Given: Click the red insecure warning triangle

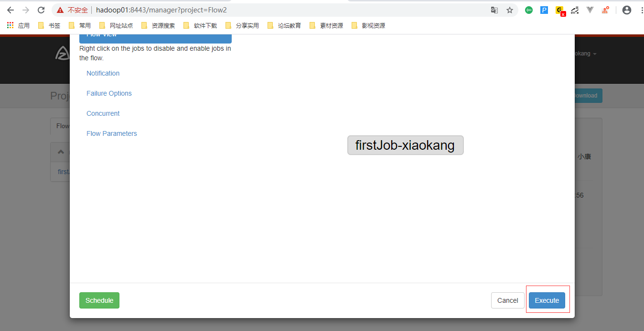Looking at the screenshot, I should pos(60,10).
